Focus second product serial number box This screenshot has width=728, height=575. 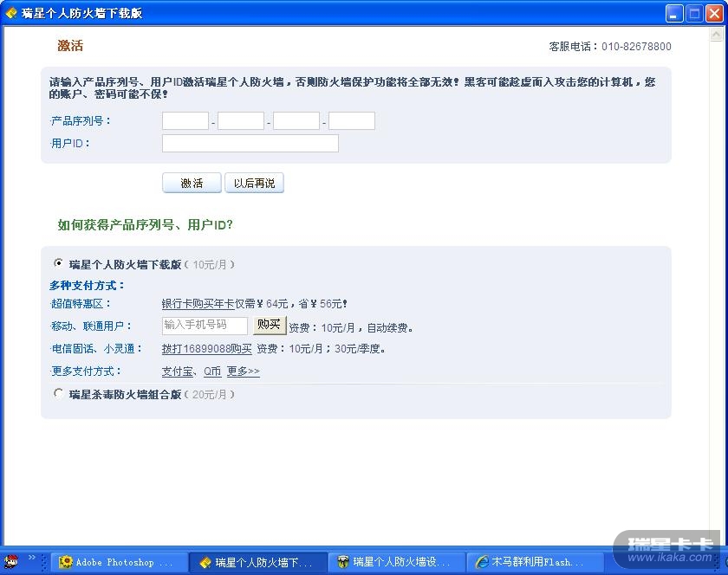[x=241, y=120]
